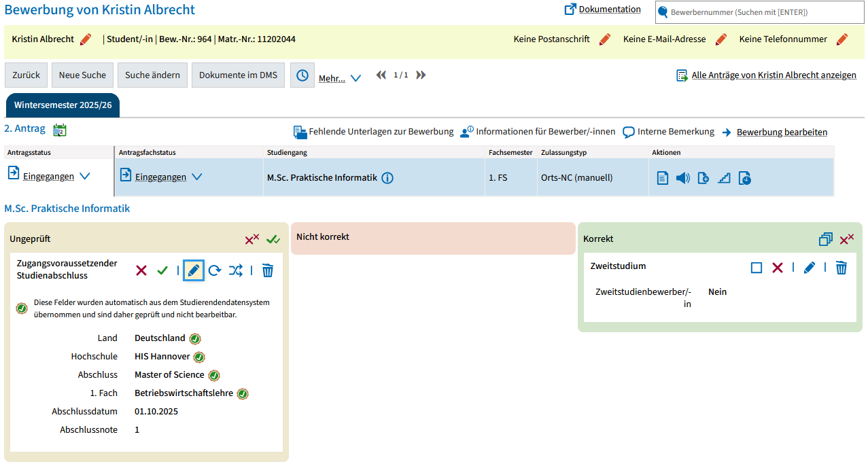Mark Studienabschluss as correct with green check
Viewport: 868px width, 464px height.
pyautogui.click(x=162, y=270)
